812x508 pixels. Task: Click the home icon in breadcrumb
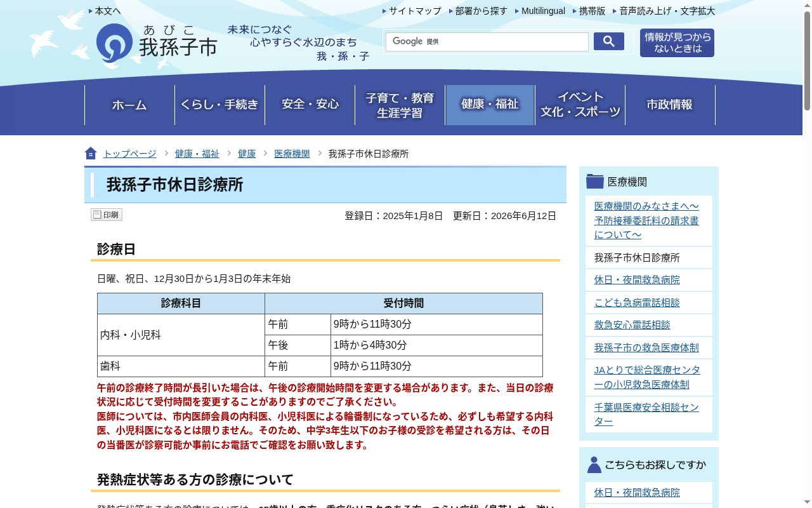point(91,154)
